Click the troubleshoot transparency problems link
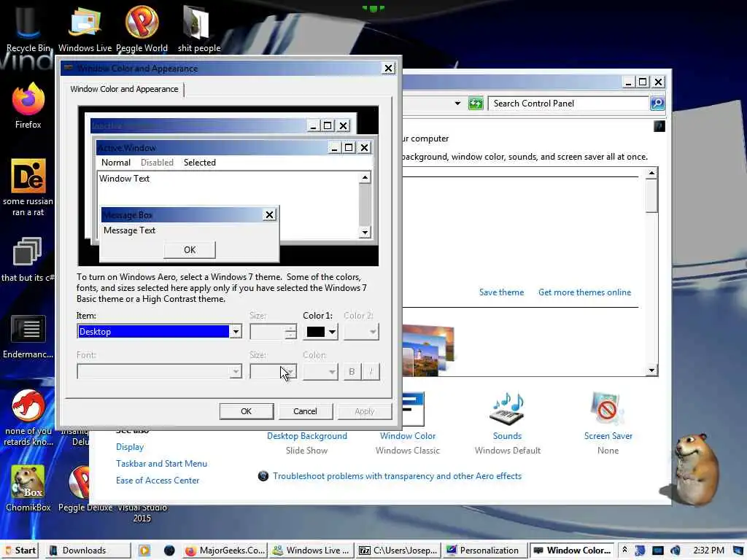Viewport: 747px width, 560px height. 397,475
